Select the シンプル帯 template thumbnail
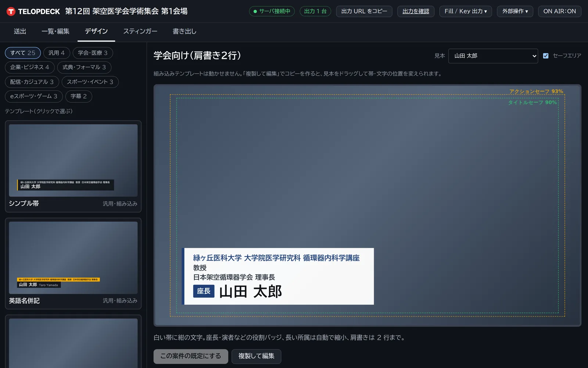 tap(73, 160)
